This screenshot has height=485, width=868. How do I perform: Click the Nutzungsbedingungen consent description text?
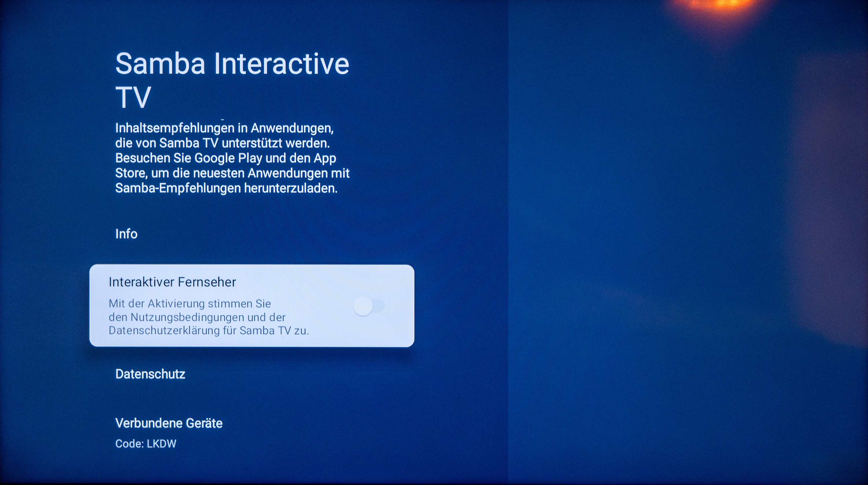(x=209, y=317)
